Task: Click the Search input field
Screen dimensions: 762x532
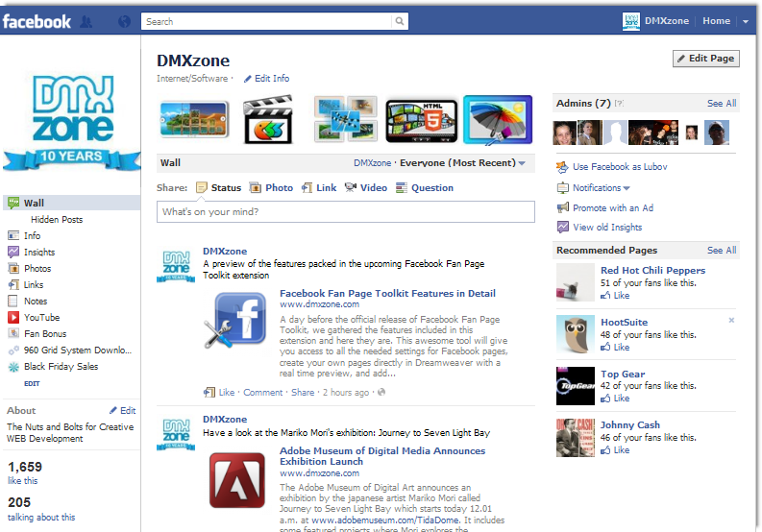Action: (x=266, y=21)
